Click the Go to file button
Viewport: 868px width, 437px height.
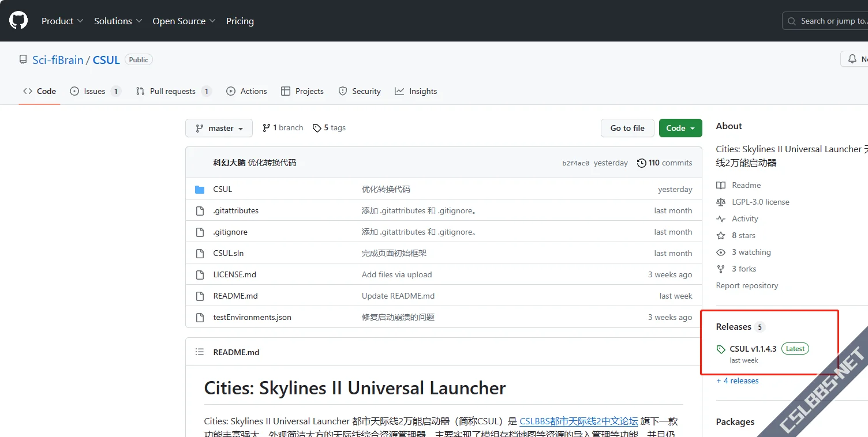click(627, 128)
